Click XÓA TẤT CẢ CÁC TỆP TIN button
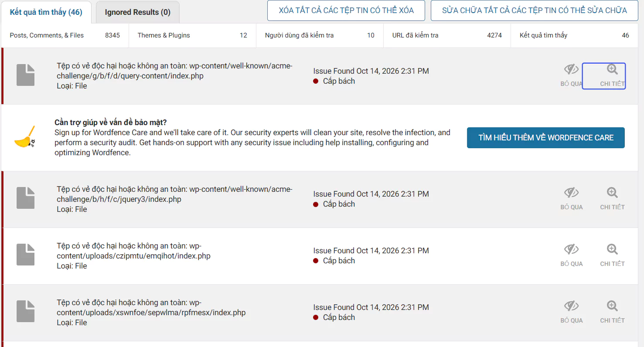The height and width of the screenshot is (347, 644). [x=346, y=10]
